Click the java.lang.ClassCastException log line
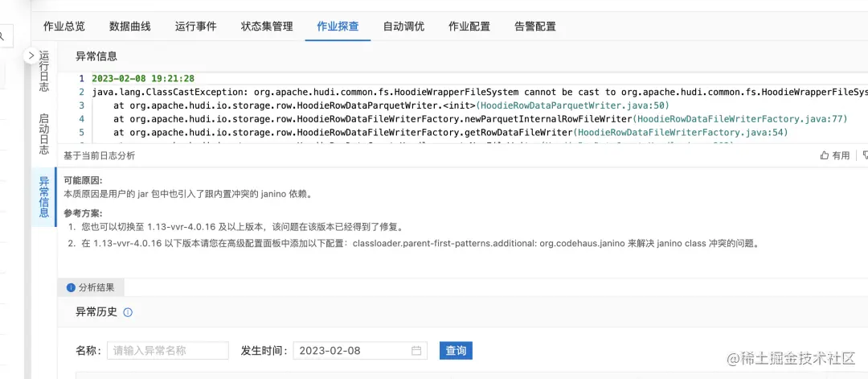Screen dimensions: 868x379 click(x=479, y=92)
